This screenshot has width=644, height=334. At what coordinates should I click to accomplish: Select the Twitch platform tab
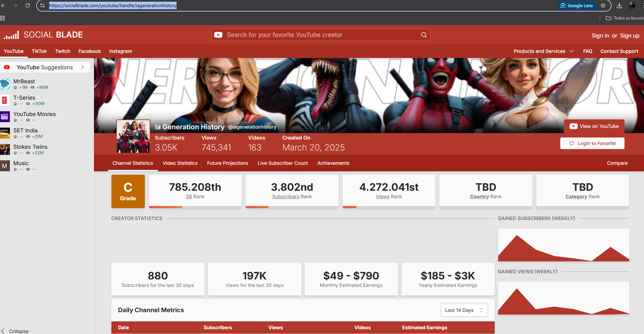[x=63, y=51]
